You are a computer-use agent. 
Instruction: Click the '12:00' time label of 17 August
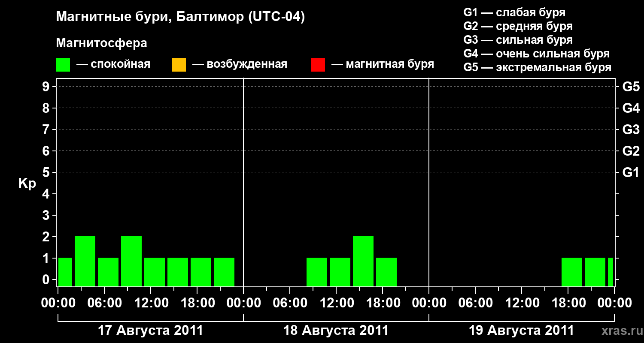point(151,303)
